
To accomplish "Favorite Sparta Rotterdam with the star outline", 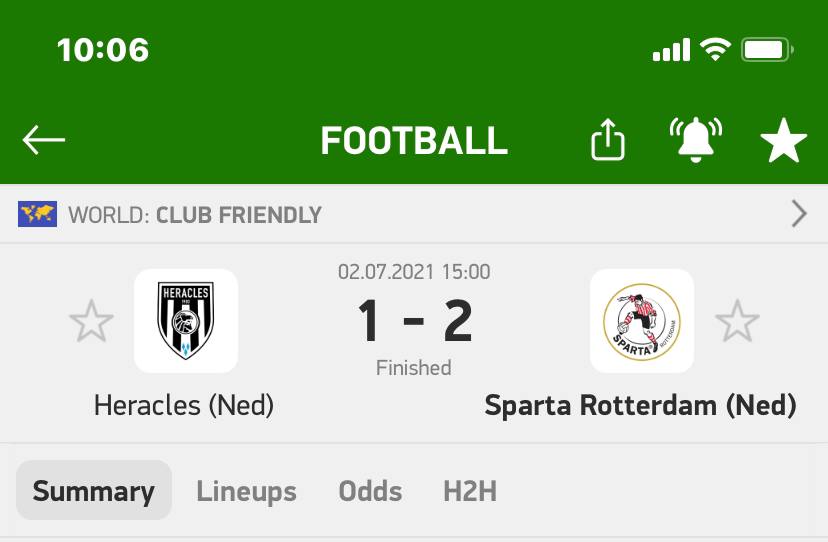I will click(x=737, y=321).
